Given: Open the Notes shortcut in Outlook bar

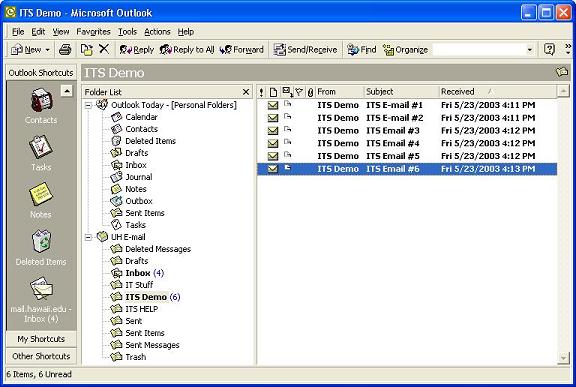Looking at the screenshot, I should tap(41, 200).
